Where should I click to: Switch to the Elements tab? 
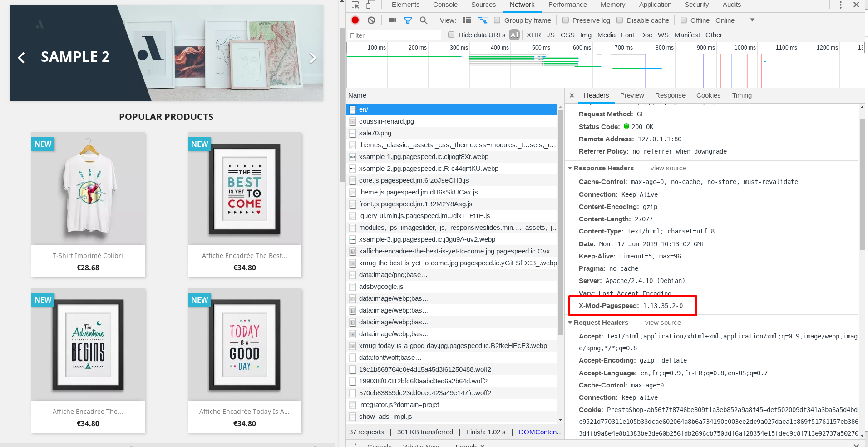[405, 5]
